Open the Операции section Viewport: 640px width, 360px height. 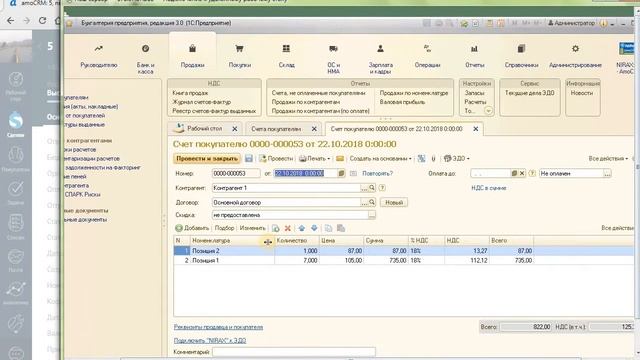pyautogui.click(x=427, y=56)
